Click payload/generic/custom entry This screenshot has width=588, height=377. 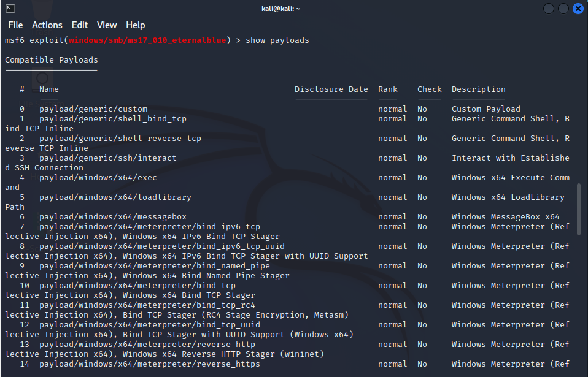(93, 109)
